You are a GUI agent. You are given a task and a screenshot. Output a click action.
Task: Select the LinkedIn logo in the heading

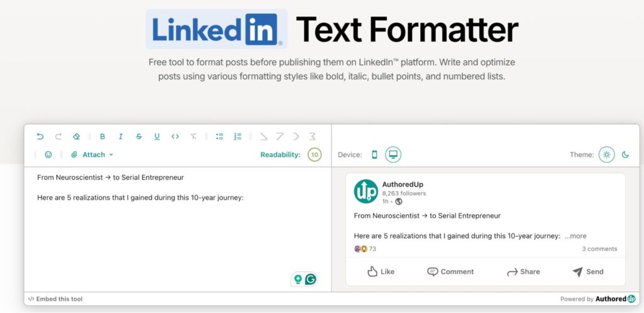point(217,29)
